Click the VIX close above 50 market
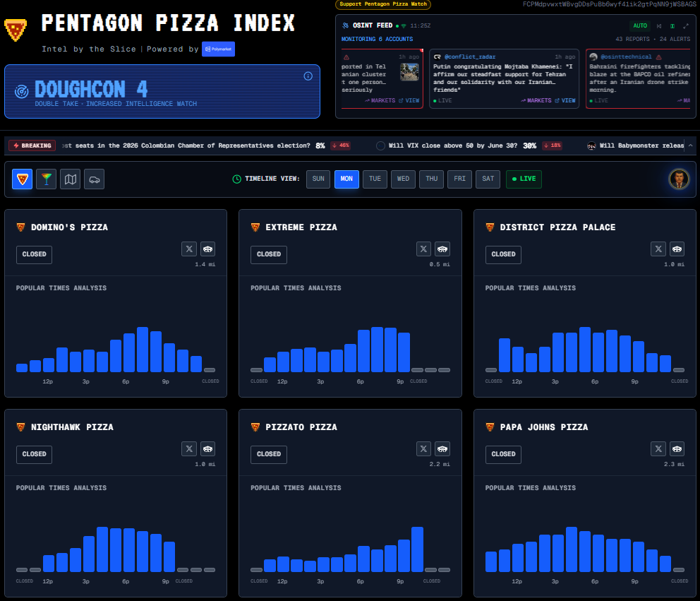 (469, 145)
